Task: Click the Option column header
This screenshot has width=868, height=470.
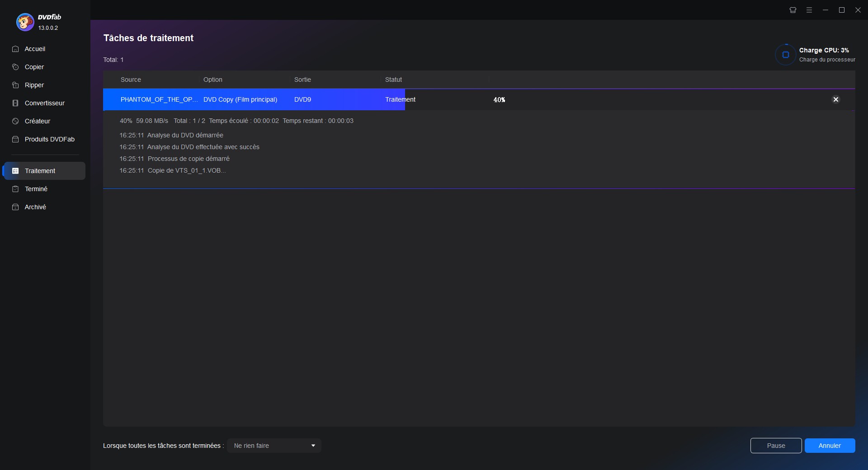Action: pyautogui.click(x=213, y=80)
